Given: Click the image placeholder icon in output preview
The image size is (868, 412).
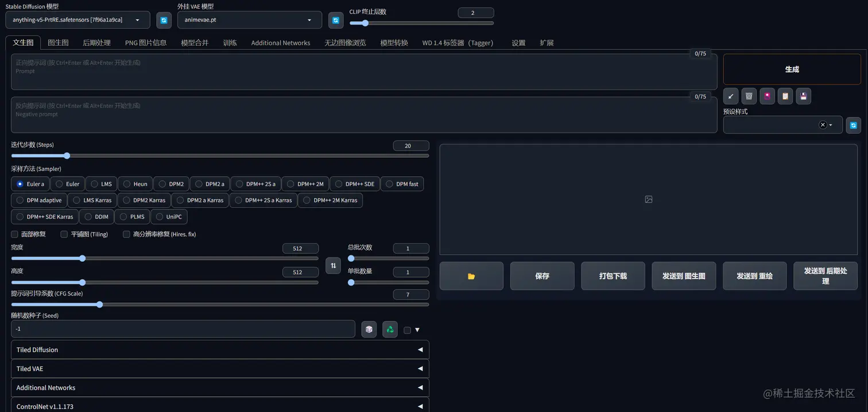Looking at the screenshot, I should point(649,199).
